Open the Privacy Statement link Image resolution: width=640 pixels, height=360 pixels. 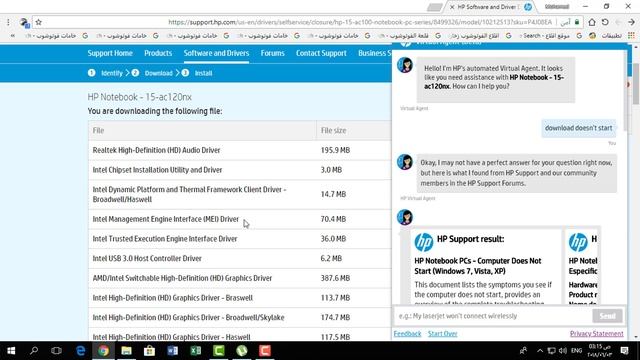pos(596,333)
